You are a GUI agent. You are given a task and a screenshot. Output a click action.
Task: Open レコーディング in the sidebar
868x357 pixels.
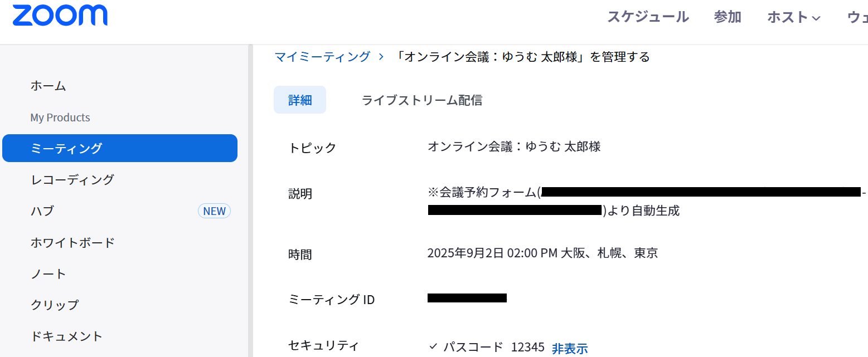(x=72, y=180)
